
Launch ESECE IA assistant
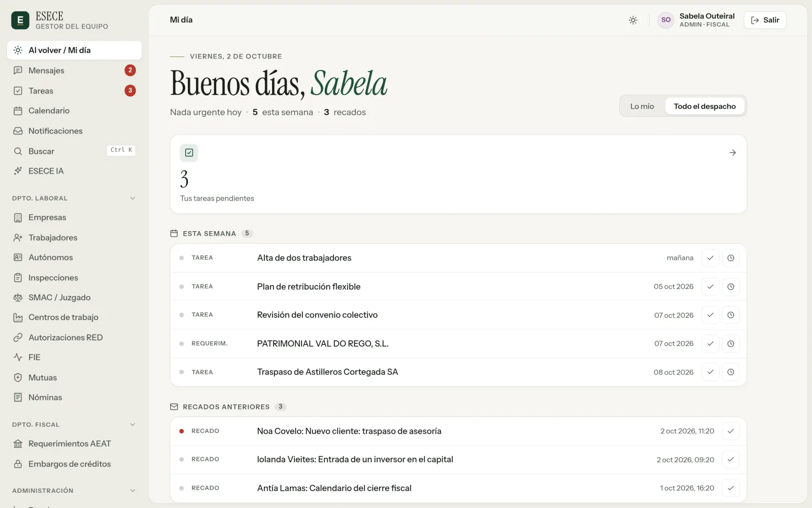(74, 171)
